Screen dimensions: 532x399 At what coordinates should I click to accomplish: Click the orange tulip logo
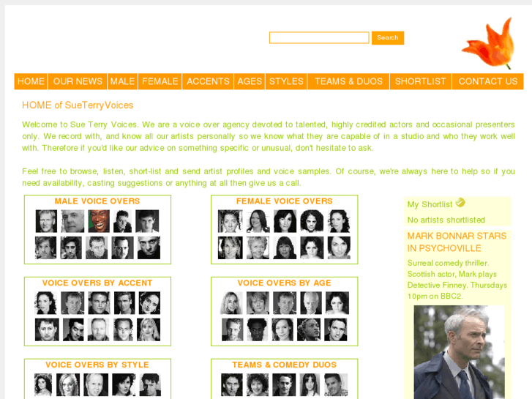[x=490, y=43]
